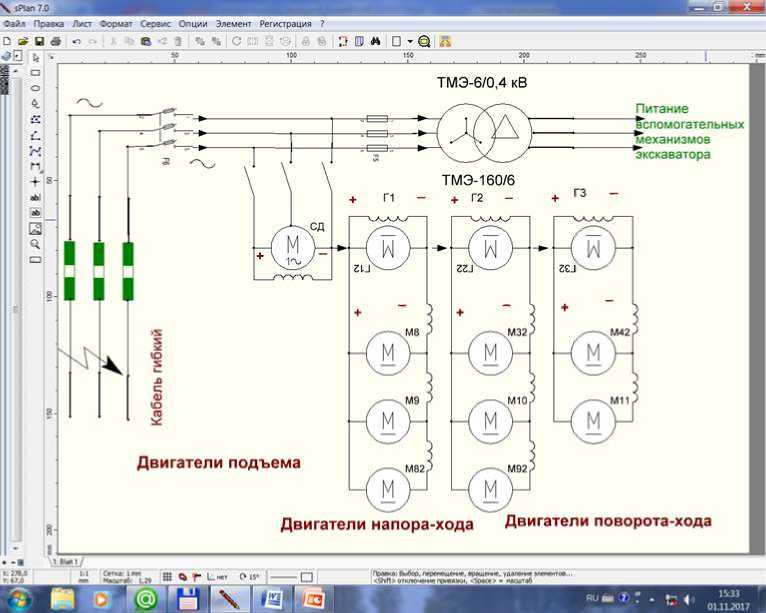766x613 pixels.
Task: Undo the last action in toolbar
Action: pyautogui.click(x=76, y=42)
